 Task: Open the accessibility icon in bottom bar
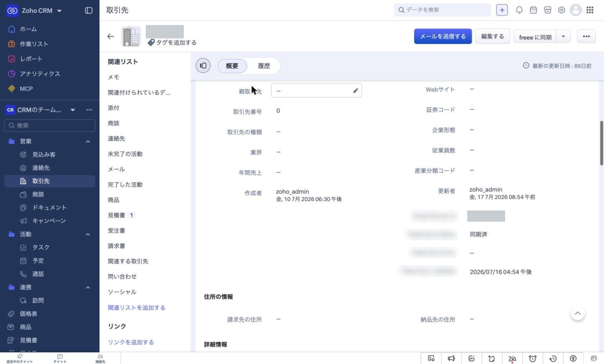573,358
